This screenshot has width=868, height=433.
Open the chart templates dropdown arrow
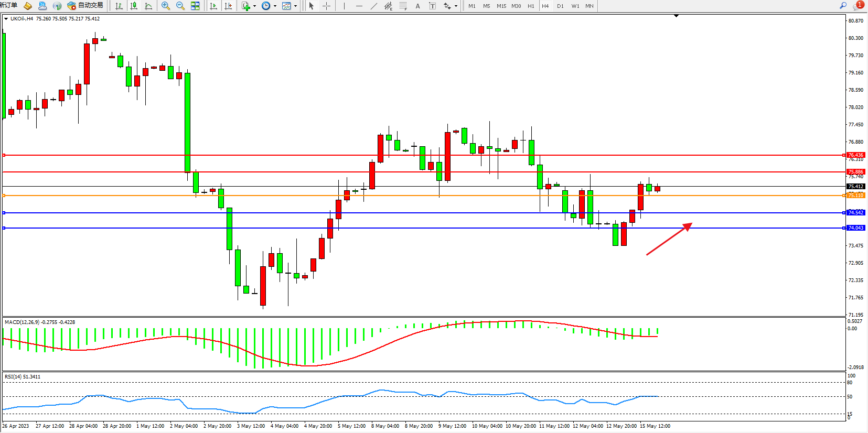[x=295, y=6]
